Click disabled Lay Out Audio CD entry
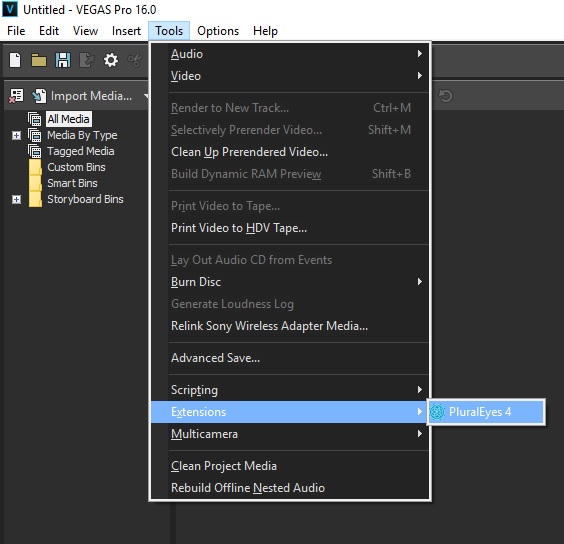Viewport: 564px width, 544px height. pos(290,260)
